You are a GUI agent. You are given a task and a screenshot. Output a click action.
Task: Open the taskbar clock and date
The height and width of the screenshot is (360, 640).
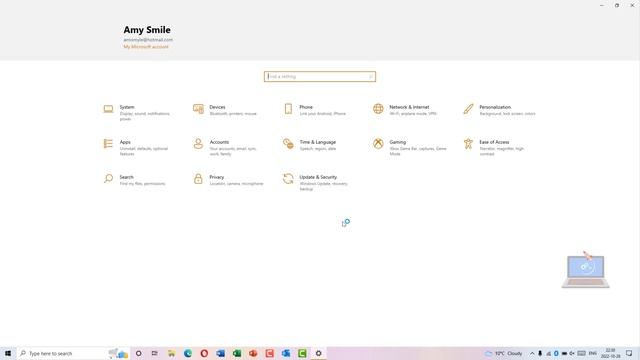coord(610,353)
